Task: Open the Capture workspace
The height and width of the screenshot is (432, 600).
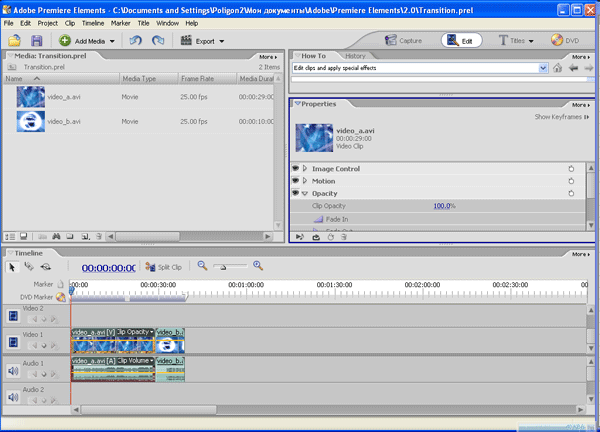Action: 403,41
